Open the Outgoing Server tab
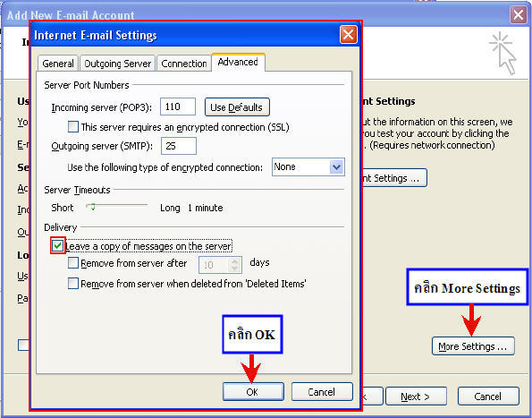532x418 pixels. click(x=118, y=64)
